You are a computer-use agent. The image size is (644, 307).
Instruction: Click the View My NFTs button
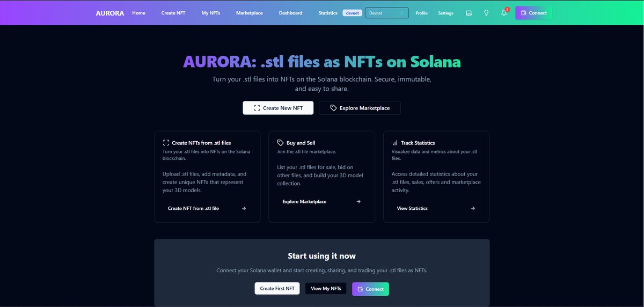(x=326, y=288)
